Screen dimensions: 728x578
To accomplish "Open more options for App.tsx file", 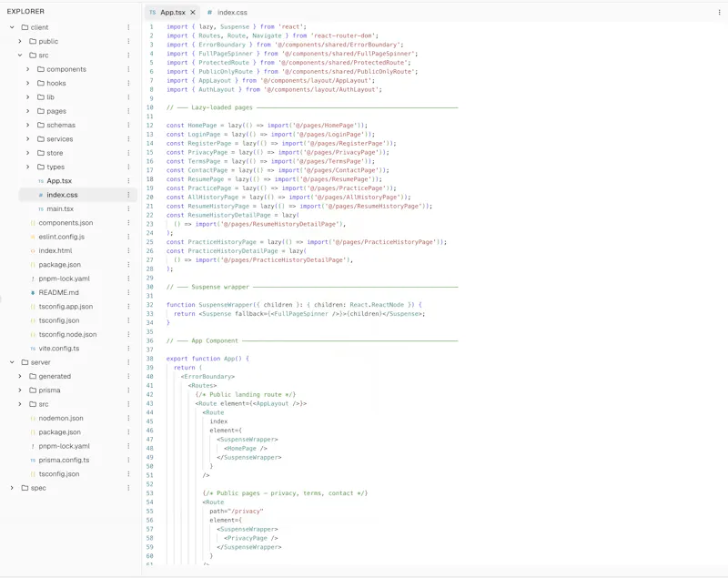I will [x=128, y=180].
